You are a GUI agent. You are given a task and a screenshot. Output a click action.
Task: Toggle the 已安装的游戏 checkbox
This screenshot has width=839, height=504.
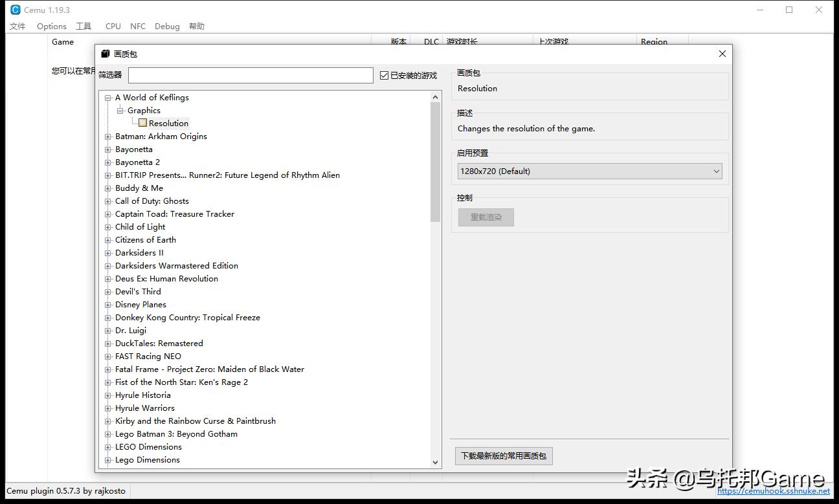pos(385,76)
